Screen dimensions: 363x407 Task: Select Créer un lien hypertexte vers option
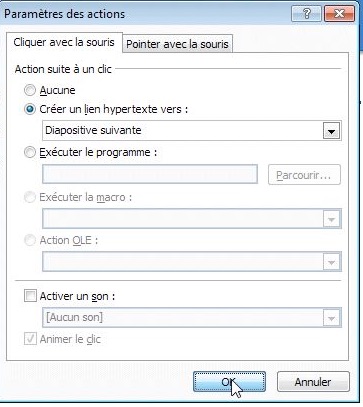pyautogui.click(x=30, y=110)
